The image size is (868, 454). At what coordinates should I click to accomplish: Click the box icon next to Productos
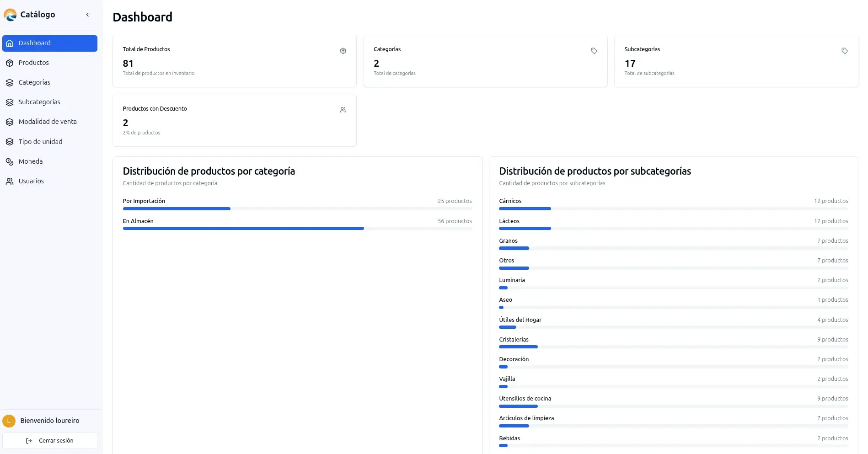10,63
